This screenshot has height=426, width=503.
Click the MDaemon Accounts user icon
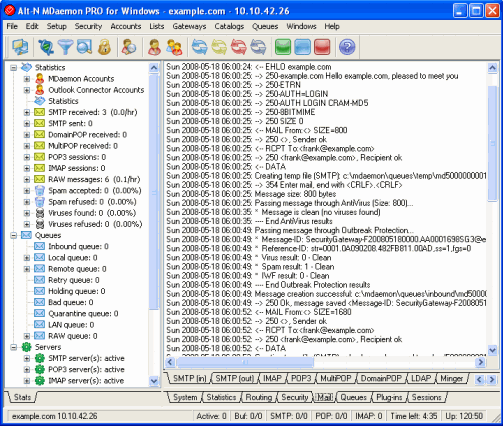(40, 79)
